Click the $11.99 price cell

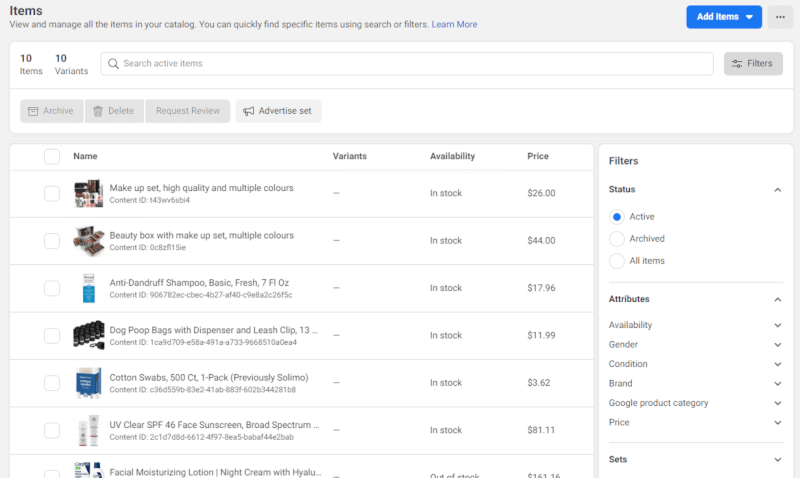(x=541, y=336)
